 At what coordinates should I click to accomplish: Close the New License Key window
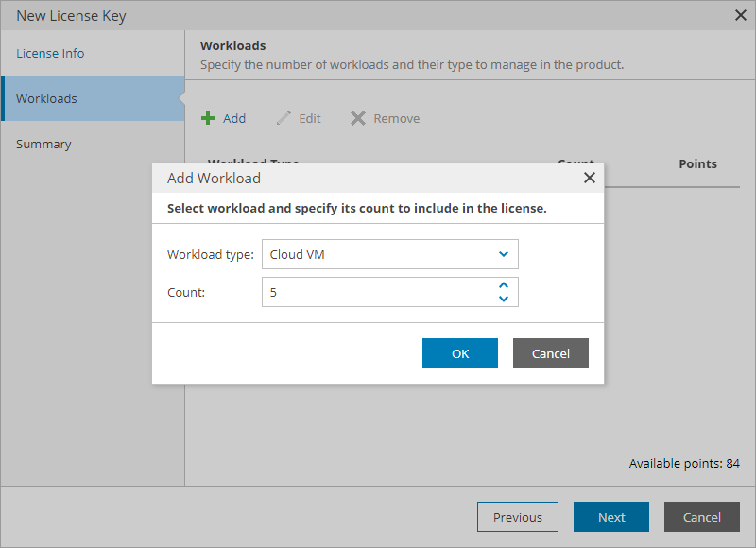point(741,15)
